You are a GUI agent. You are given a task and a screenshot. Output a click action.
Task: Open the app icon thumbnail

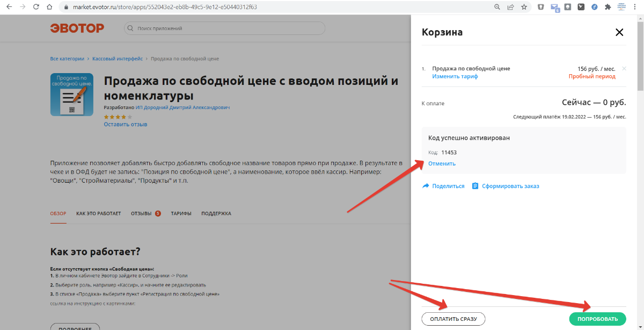71,95
